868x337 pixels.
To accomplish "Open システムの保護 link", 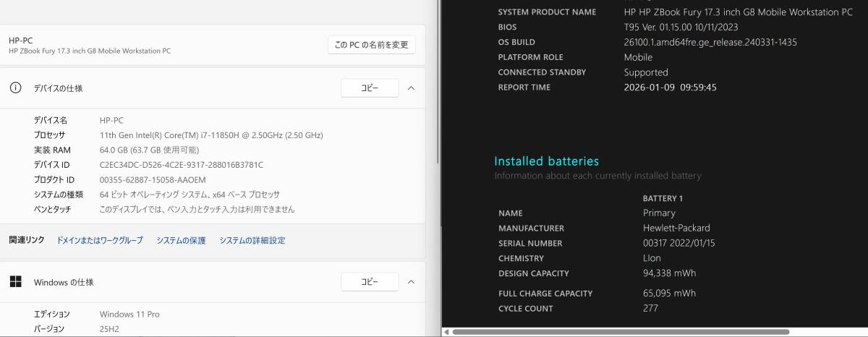I will coord(181,240).
